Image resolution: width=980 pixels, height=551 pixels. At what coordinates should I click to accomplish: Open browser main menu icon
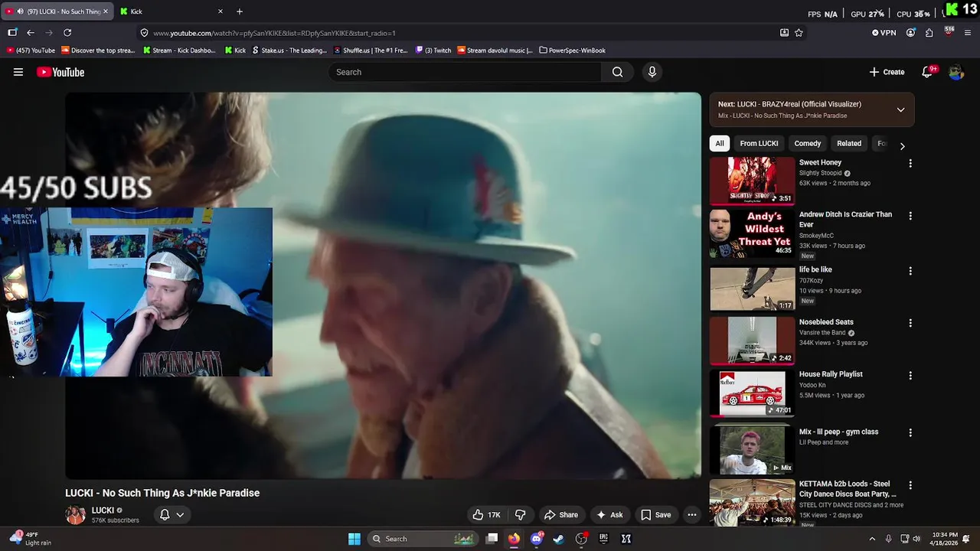click(x=968, y=33)
